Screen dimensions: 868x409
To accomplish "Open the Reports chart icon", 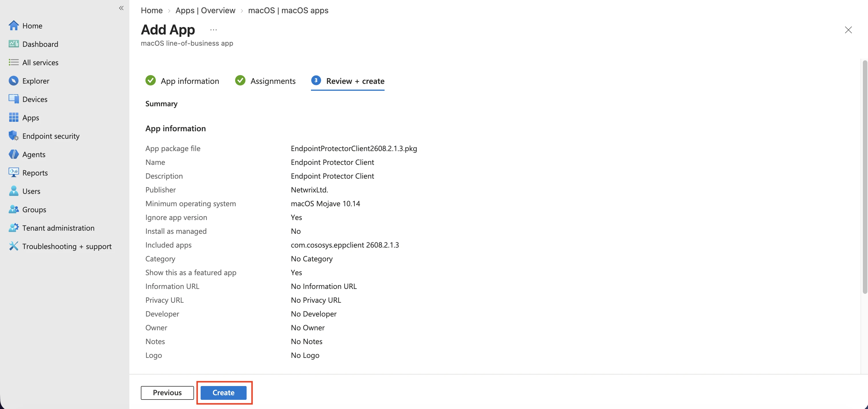I will (x=14, y=172).
